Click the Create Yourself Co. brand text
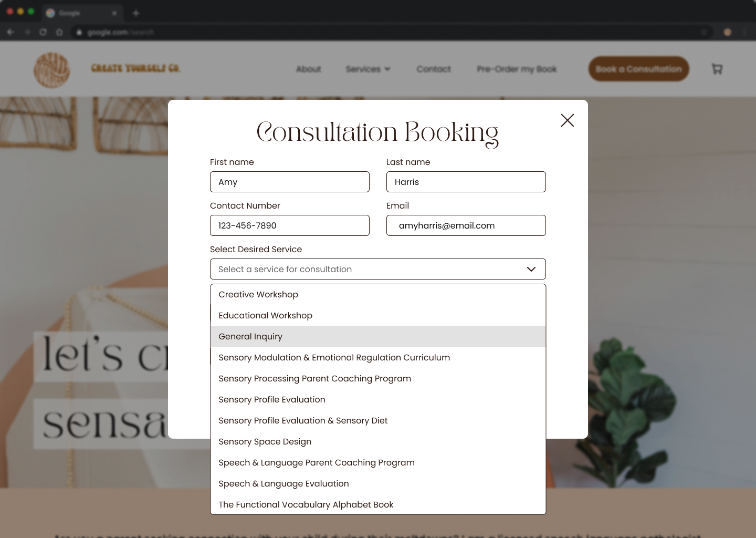The image size is (756, 538). pos(135,68)
